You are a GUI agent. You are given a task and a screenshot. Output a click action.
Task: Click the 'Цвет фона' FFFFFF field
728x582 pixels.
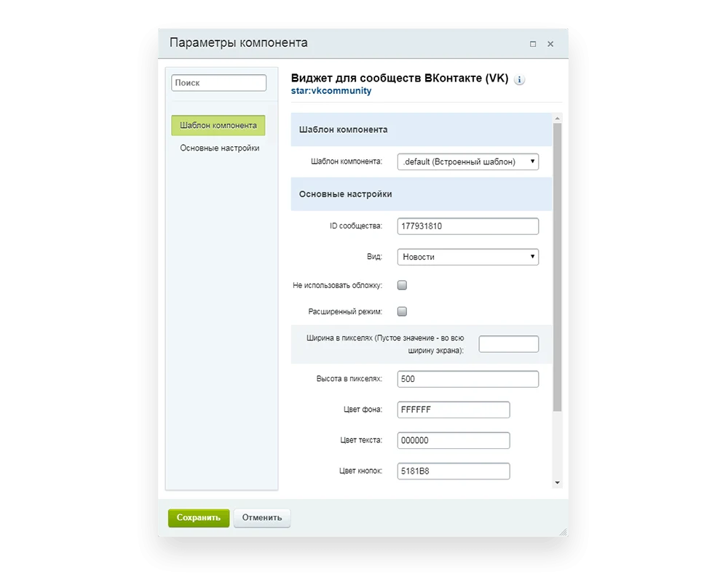pyautogui.click(x=454, y=410)
